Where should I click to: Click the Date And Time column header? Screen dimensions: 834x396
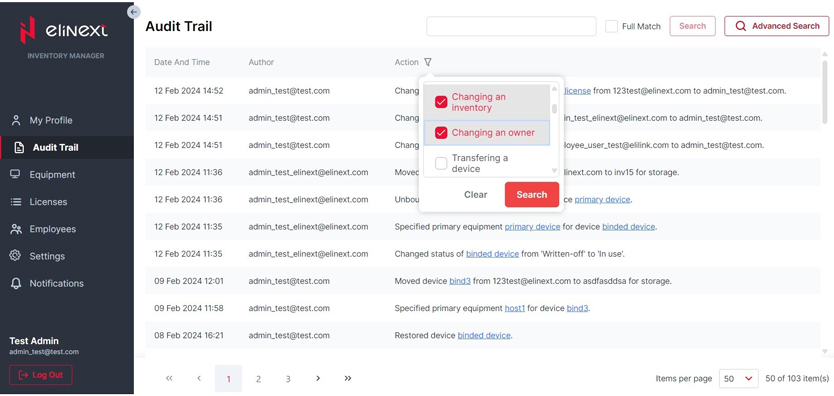point(182,62)
